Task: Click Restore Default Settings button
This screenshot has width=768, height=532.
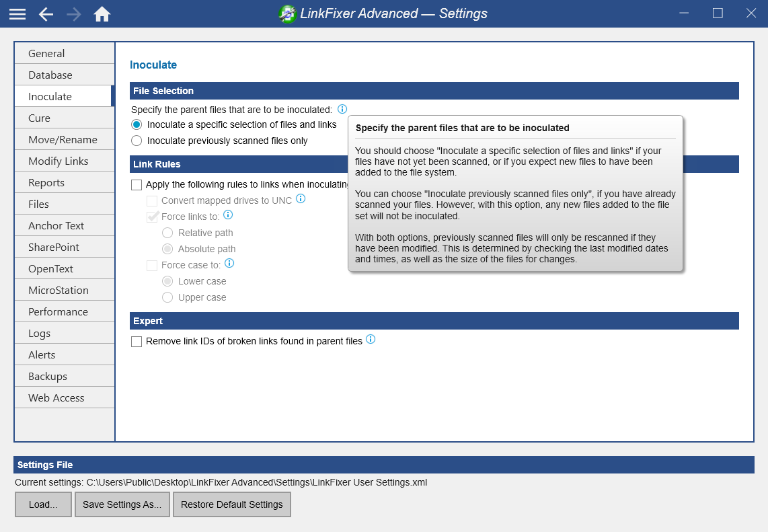Action: [231, 504]
